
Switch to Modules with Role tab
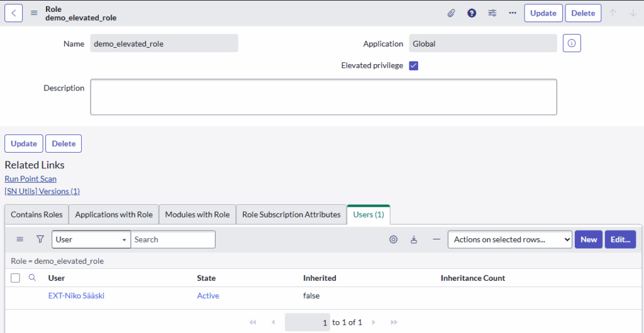197,214
